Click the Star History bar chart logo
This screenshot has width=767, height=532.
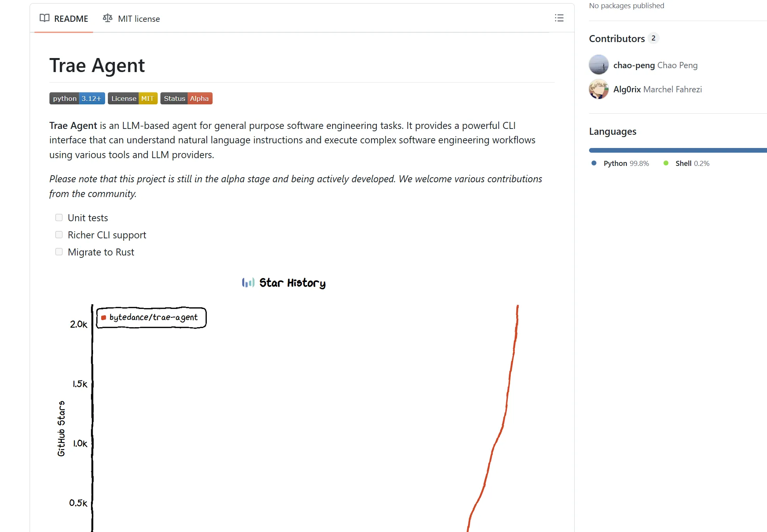(248, 282)
